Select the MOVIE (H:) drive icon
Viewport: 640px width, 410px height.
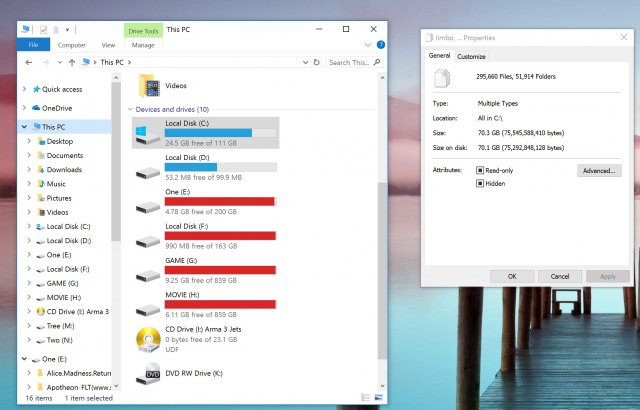(148, 310)
